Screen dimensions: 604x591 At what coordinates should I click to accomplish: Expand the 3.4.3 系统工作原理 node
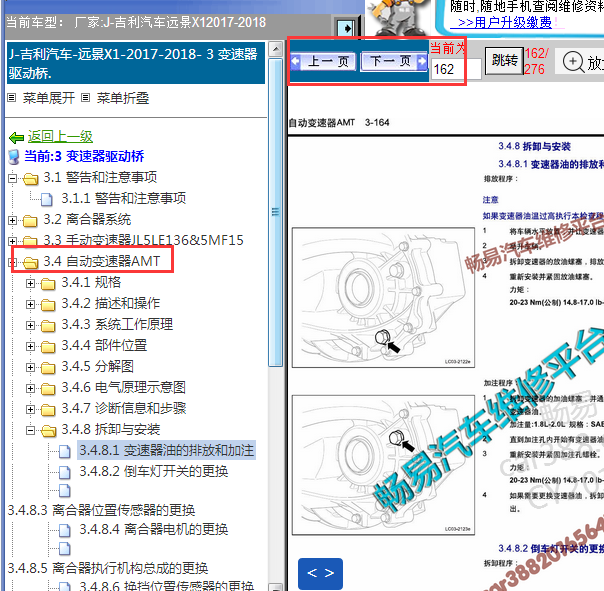pos(30,326)
